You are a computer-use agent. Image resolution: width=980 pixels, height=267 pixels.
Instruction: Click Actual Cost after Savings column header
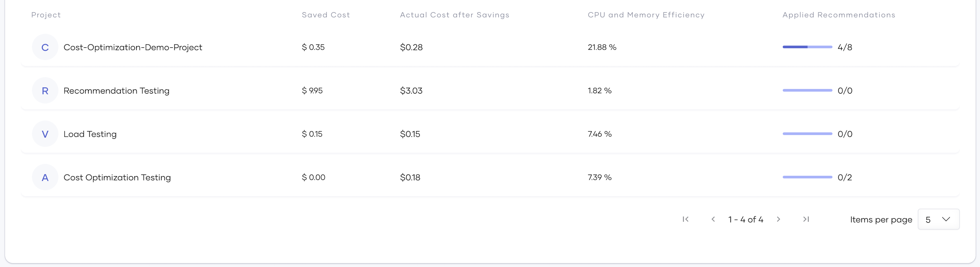coord(454,15)
